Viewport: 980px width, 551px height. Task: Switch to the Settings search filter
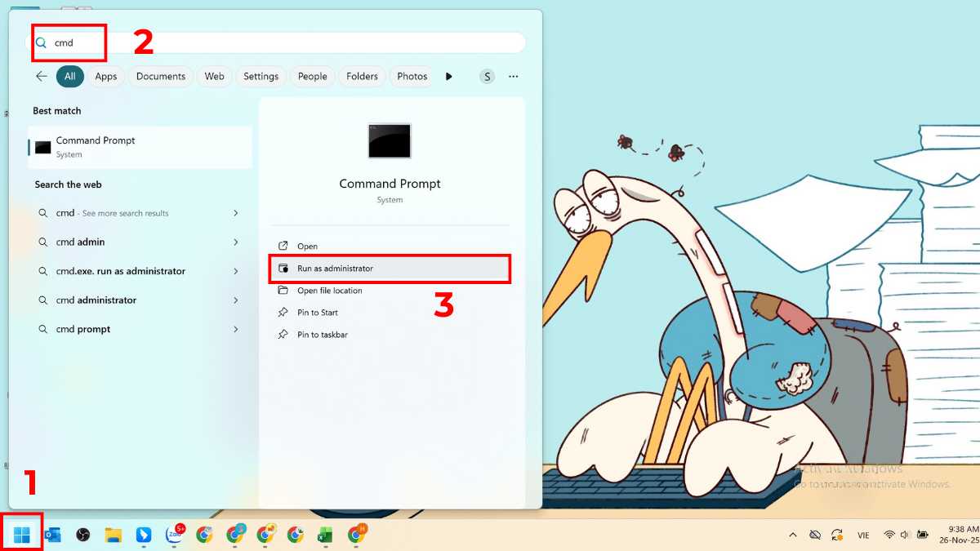261,76
